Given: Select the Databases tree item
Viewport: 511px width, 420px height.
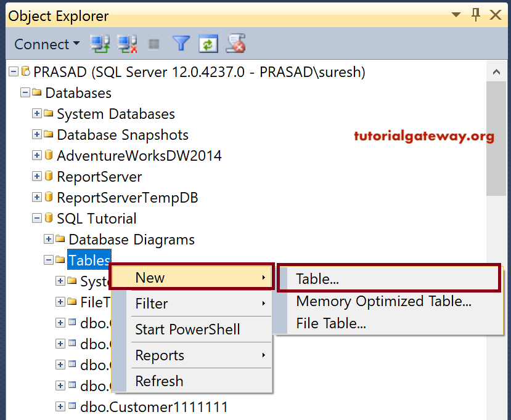Looking at the screenshot, I should [x=78, y=93].
